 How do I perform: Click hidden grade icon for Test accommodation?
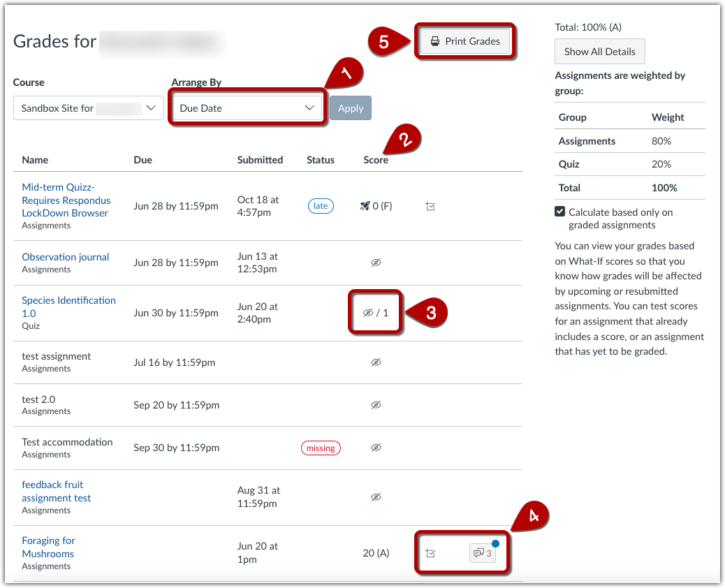point(376,448)
